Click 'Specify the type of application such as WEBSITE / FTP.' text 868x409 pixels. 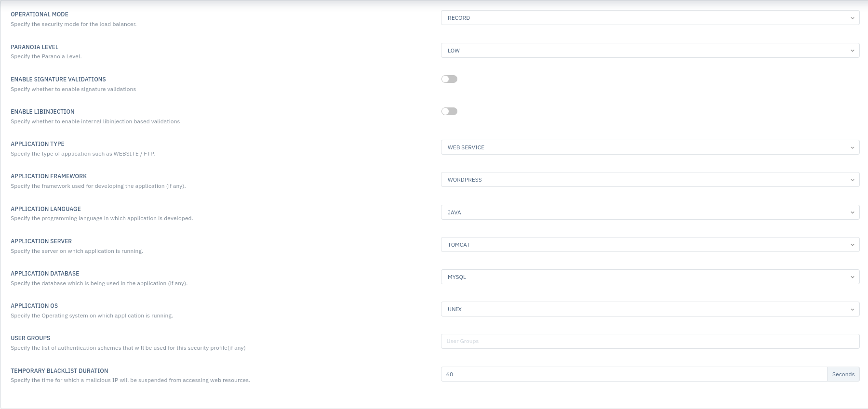(x=83, y=154)
